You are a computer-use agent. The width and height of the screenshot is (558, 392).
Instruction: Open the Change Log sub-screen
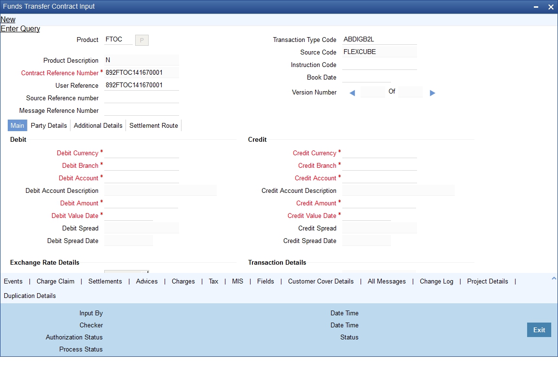pyautogui.click(x=436, y=282)
